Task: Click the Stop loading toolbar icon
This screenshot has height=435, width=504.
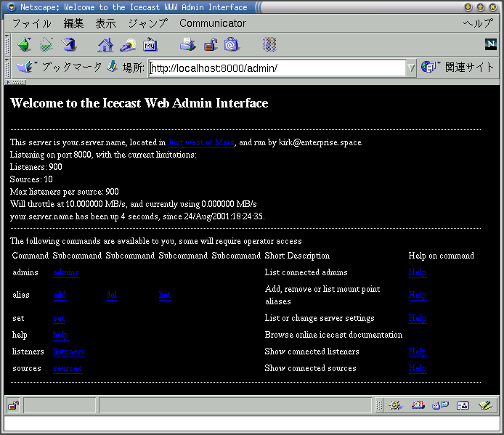Action: tap(269, 45)
